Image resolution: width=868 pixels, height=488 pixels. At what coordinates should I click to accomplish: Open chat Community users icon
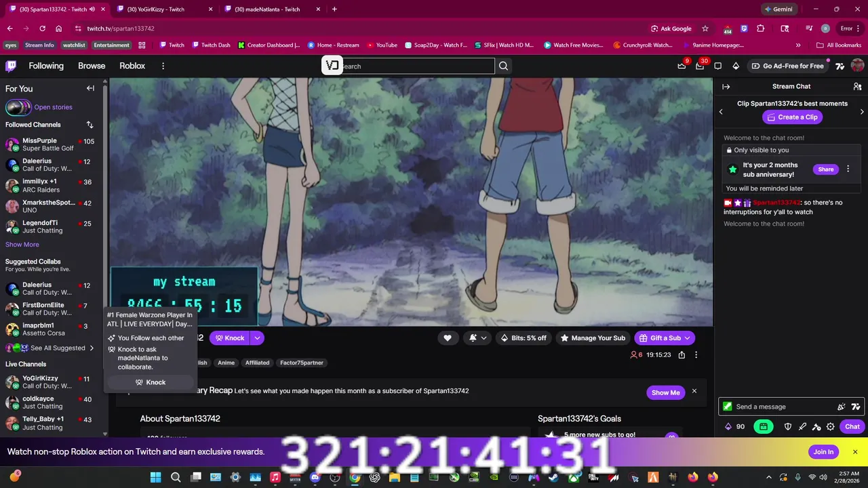(857, 87)
